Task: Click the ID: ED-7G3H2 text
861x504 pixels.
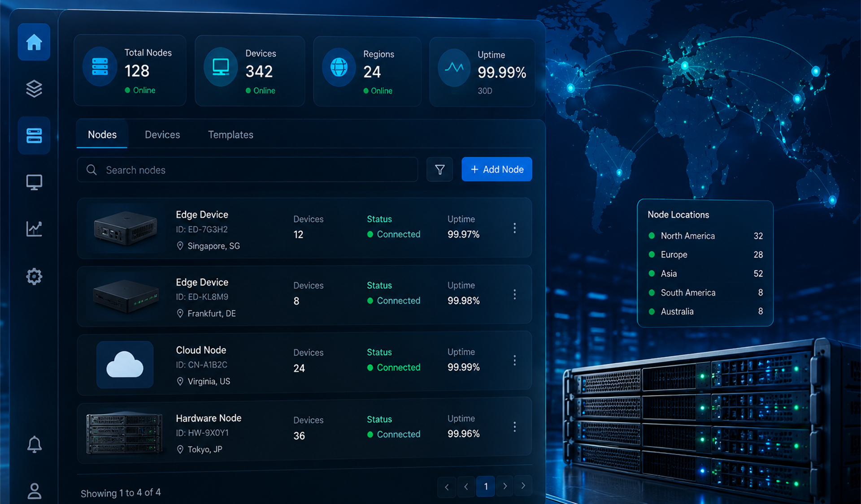Action: (202, 229)
